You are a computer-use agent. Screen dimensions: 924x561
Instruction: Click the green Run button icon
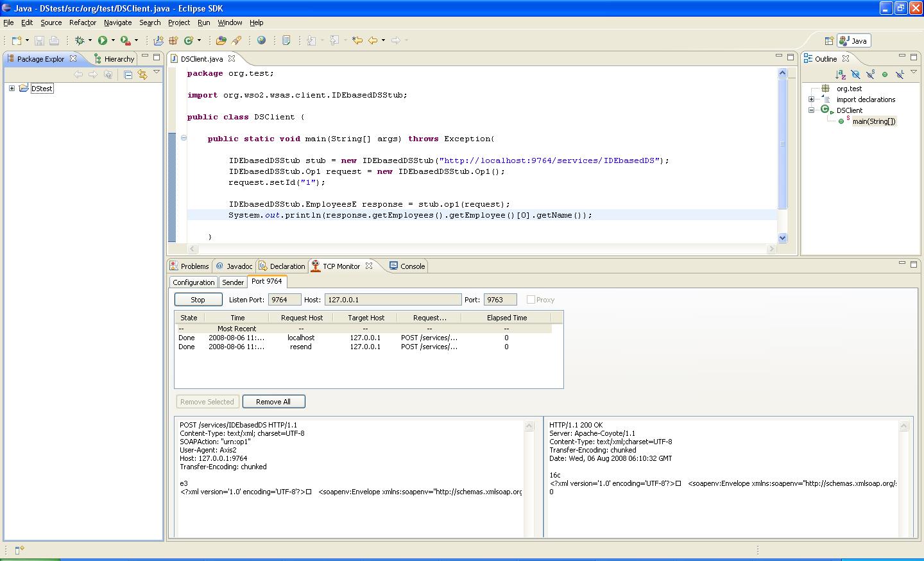click(102, 40)
